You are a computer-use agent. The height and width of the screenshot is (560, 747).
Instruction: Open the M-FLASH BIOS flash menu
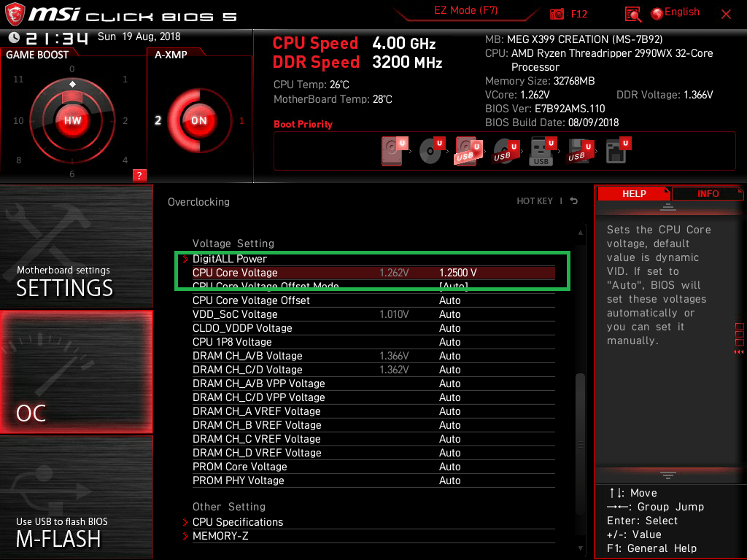[76, 497]
